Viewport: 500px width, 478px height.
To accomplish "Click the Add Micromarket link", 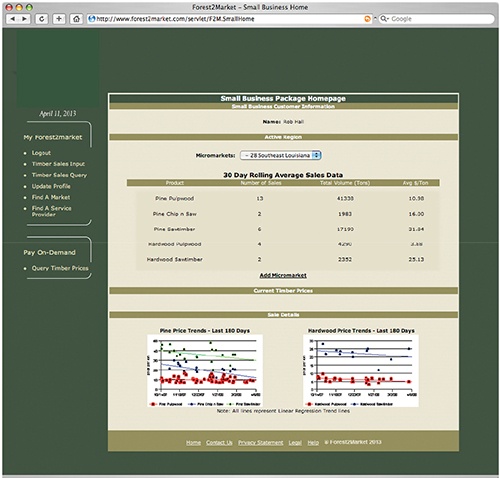I will tap(283, 275).
